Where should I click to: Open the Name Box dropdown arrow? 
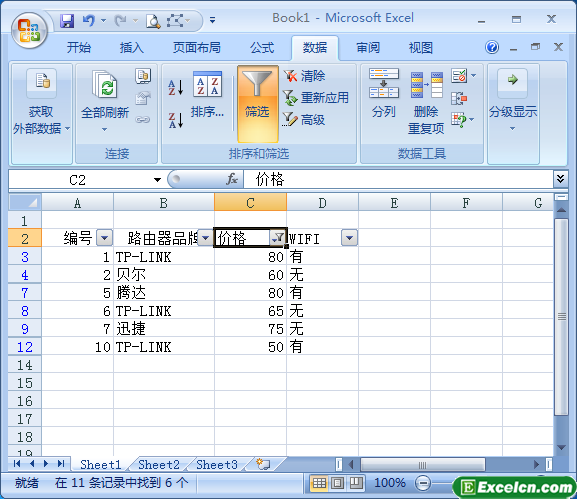[157, 180]
